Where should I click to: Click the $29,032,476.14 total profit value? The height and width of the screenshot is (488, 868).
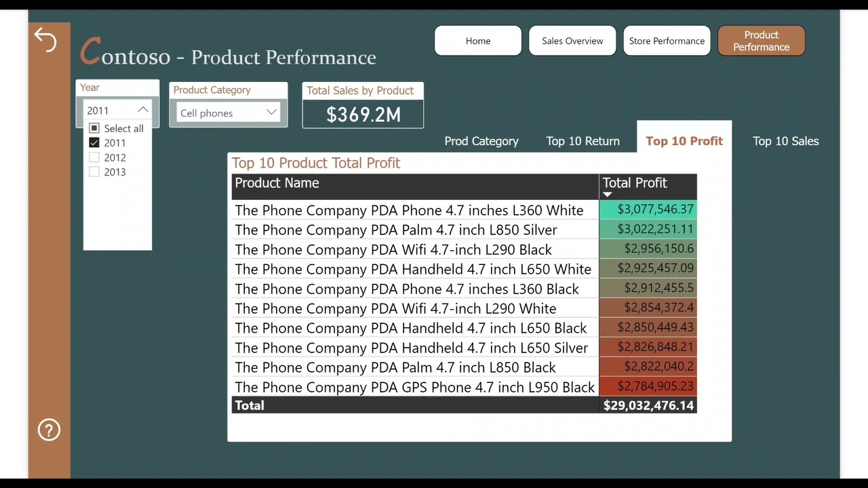649,405
